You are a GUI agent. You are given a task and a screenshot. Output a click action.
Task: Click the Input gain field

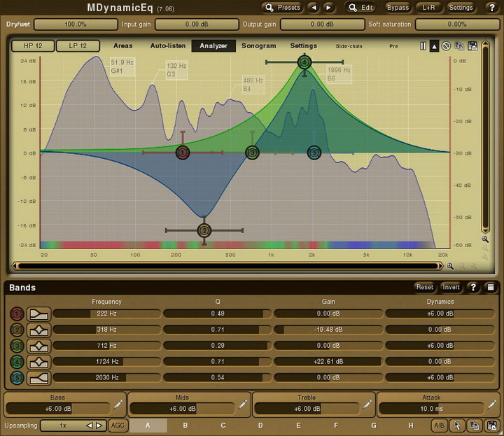click(197, 24)
